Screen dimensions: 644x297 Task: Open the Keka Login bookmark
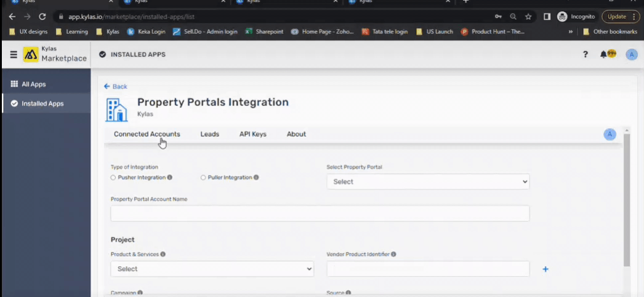(x=146, y=31)
